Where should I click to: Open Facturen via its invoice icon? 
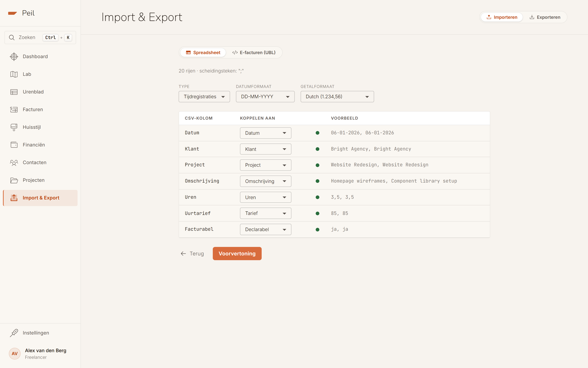pyautogui.click(x=14, y=109)
